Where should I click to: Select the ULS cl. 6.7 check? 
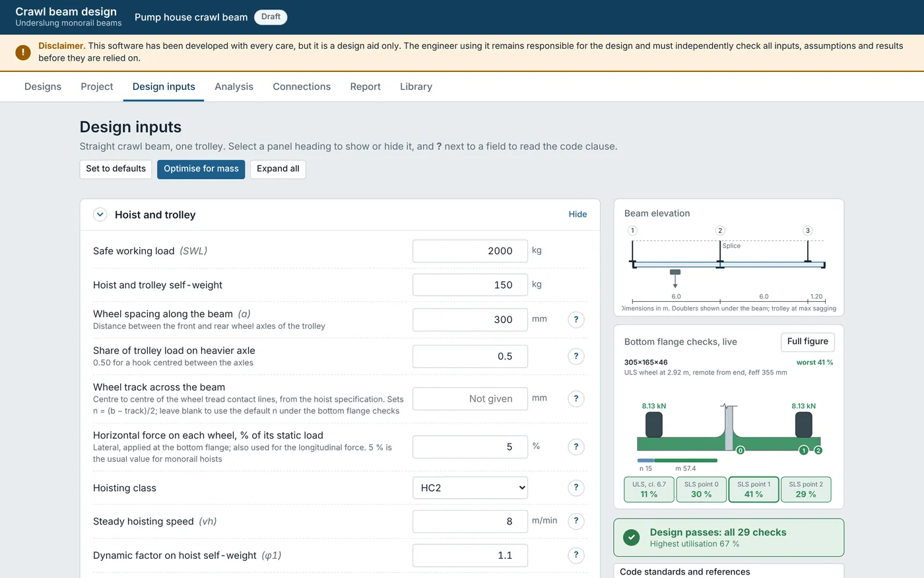tap(649, 489)
